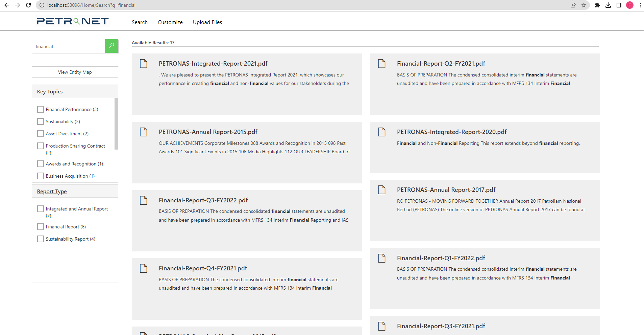644x335 pixels.
Task: Click the Key Topics list scrollbar
Action: click(x=116, y=124)
